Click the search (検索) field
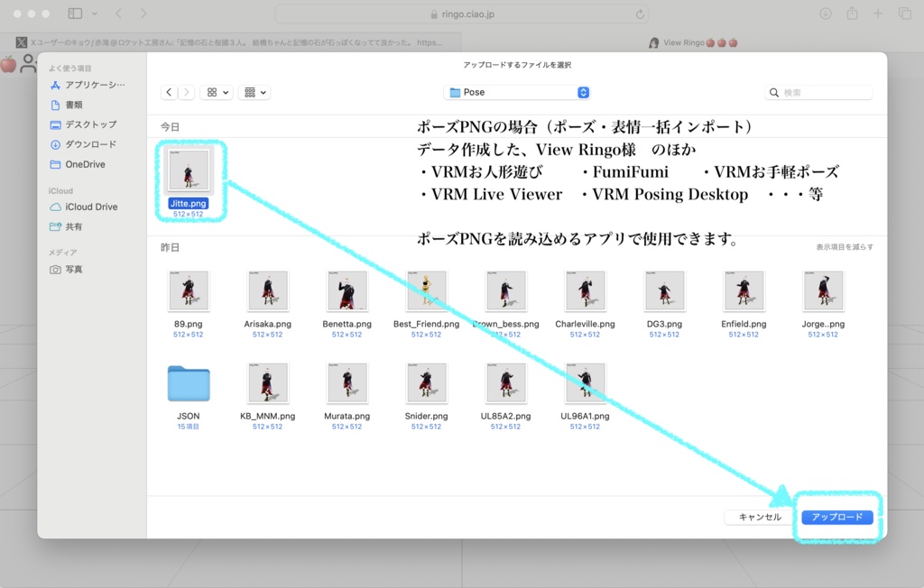This screenshot has height=588, width=924. coord(818,93)
